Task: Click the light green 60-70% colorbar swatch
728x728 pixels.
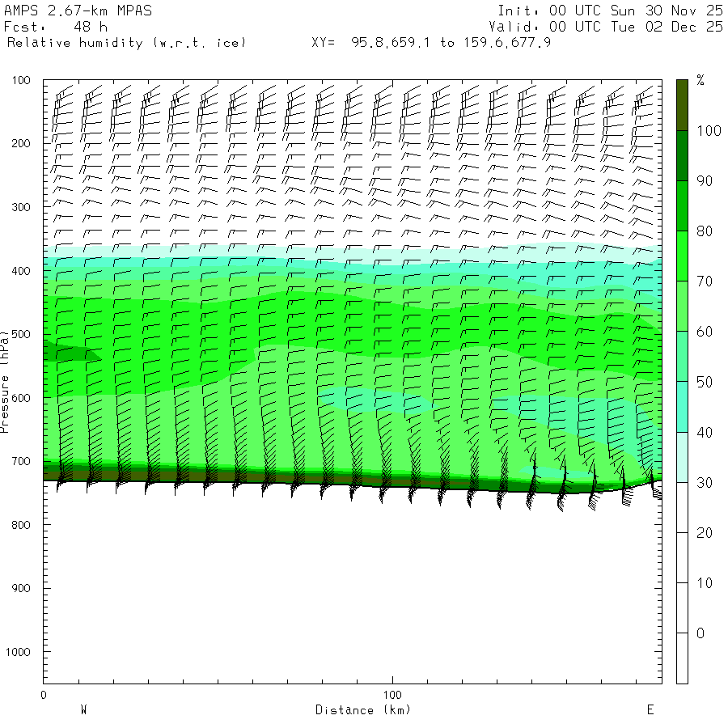Action: click(x=682, y=307)
